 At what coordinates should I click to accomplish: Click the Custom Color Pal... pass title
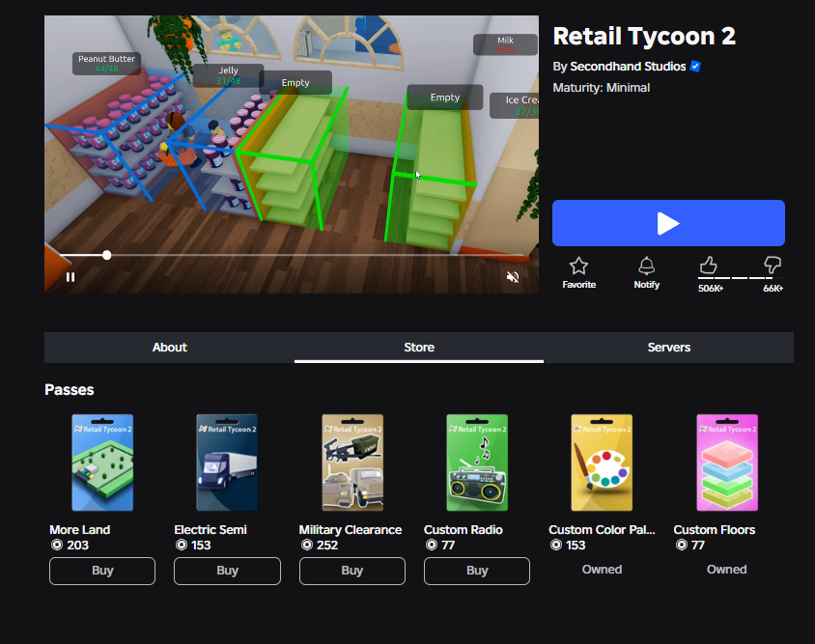[602, 530]
